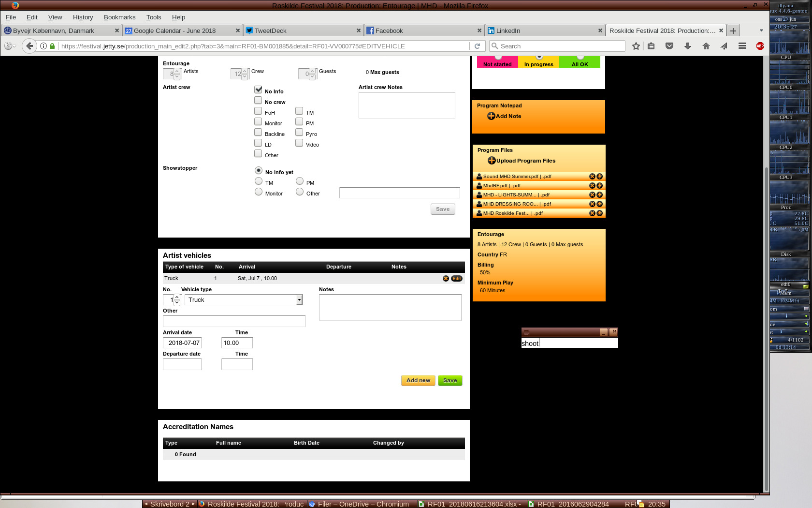Click the Home icon in Firefox toolbar

coord(706,46)
